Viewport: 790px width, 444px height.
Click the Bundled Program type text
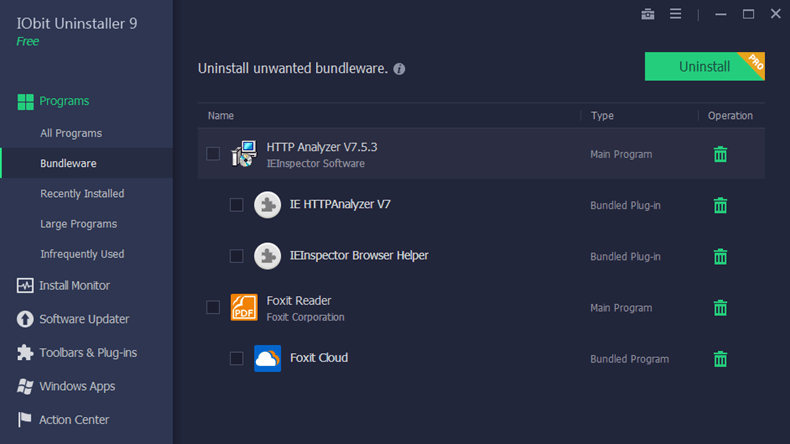click(x=630, y=359)
